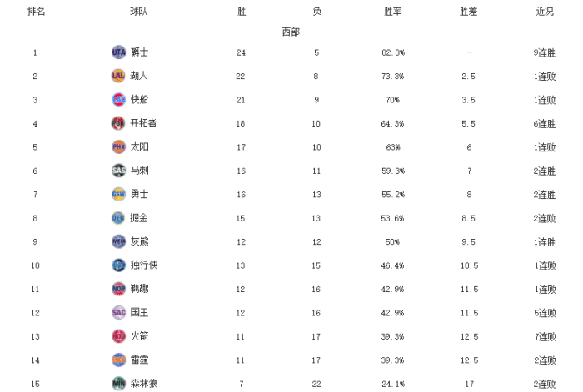Image resolution: width=583 pixels, height=392 pixels.
Task: Sort by the 胜率 column header
Action: coord(393,12)
